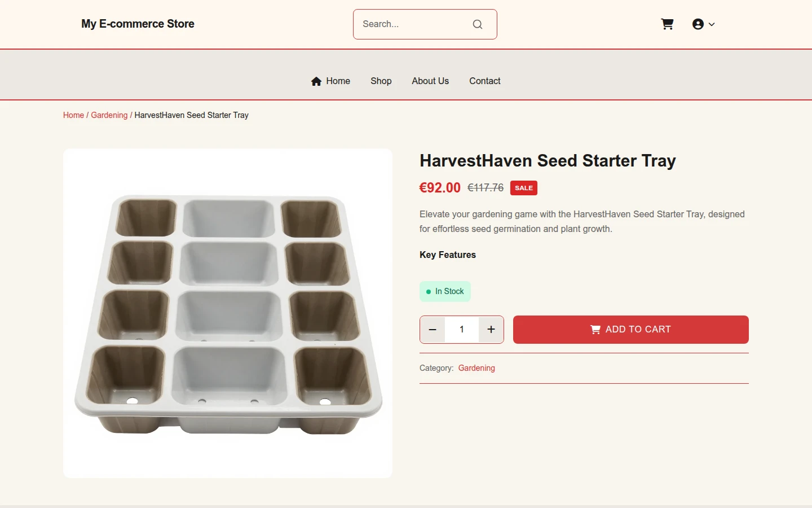Select the quantity number field
Image resolution: width=812 pixels, height=508 pixels.
click(462, 330)
